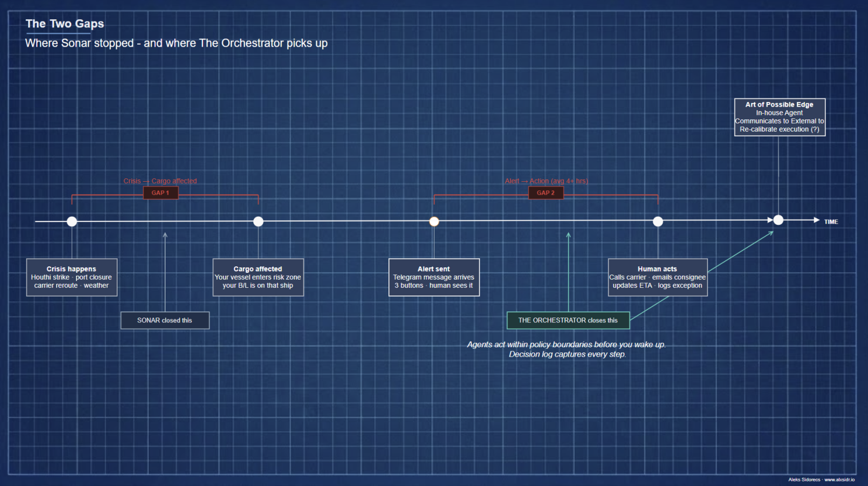This screenshot has height=486, width=868.
Task: Select the Crisis happens timeline node
Action: pyautogui.click(x=72, y=221)
